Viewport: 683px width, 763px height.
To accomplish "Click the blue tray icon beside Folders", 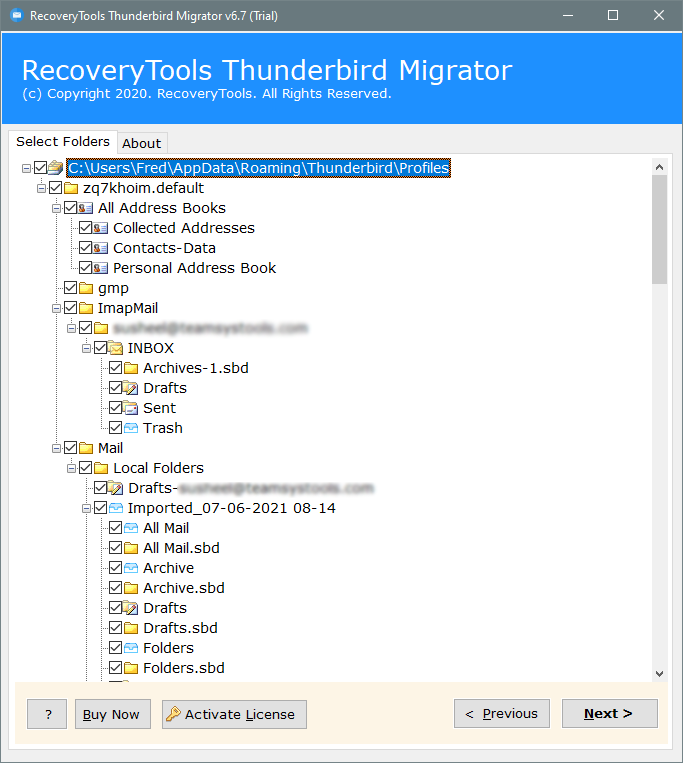I will coord(131,648).
